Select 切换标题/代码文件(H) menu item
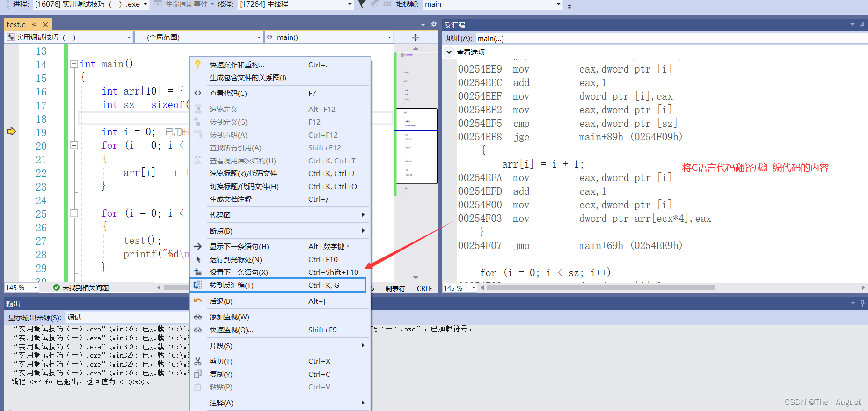 pyautogui.click(x=280, y=186)
